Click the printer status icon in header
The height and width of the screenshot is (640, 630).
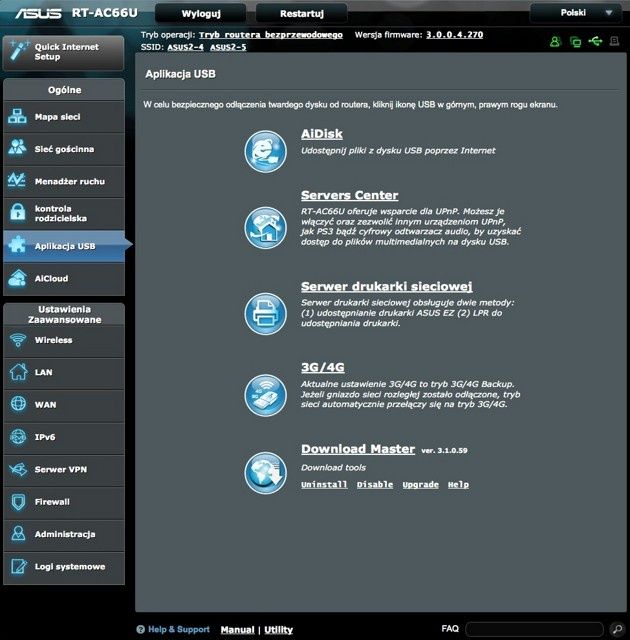coord(614,41)
